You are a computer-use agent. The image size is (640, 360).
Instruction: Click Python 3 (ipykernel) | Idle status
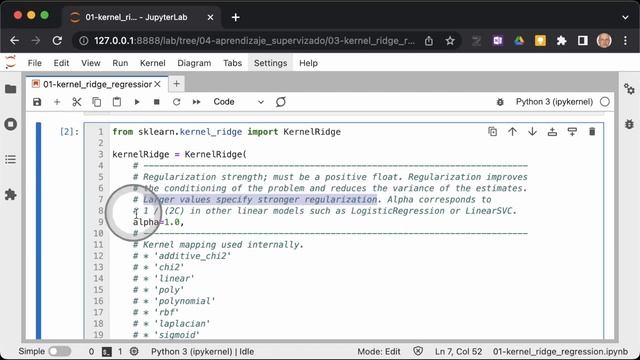click(202, 351)
